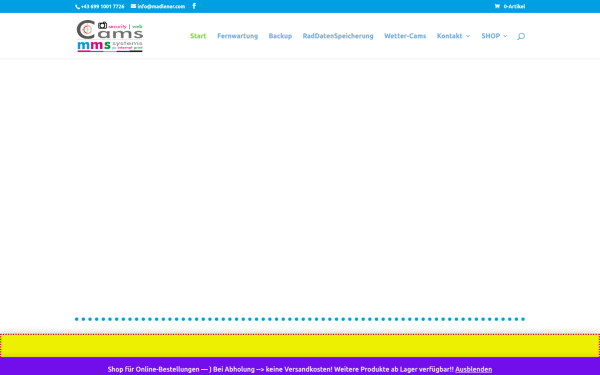The image size is (600, 375).
Task: Open RadDatenSpeicherung in the navigation
Action: point(338,36)
